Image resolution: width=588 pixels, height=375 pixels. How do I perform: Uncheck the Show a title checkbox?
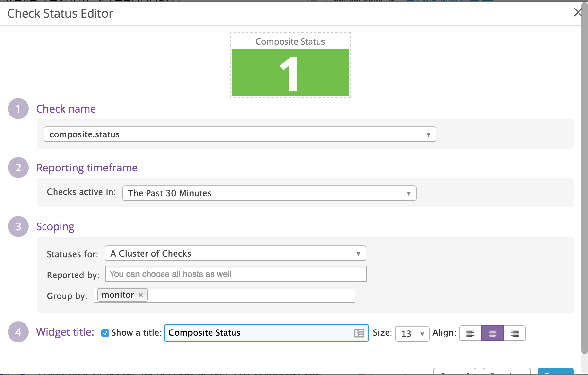coord(105,333)
